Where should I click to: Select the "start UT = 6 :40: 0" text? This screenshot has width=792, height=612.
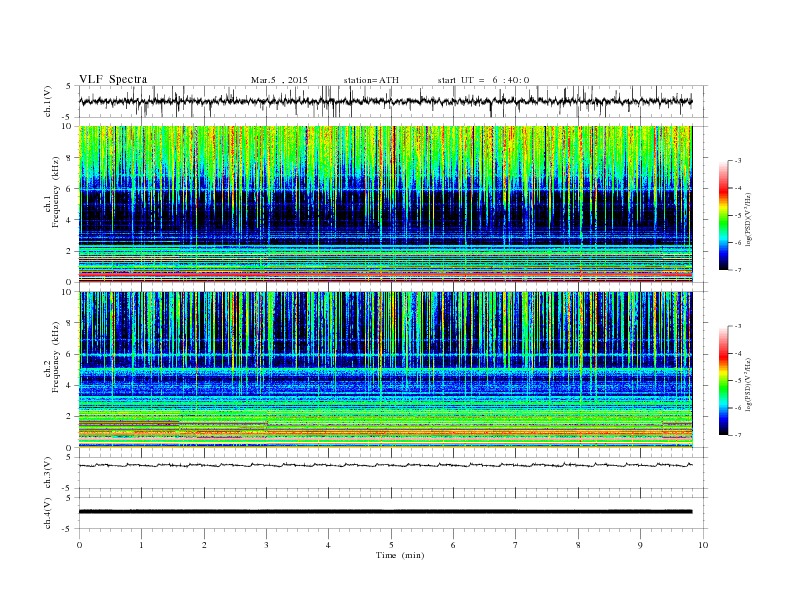point(483,80)
